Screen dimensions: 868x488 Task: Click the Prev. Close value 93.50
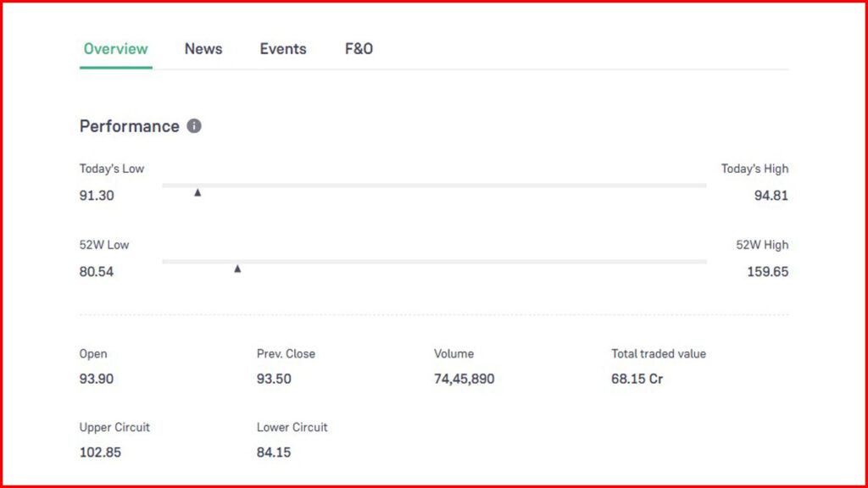pos(274,379)
